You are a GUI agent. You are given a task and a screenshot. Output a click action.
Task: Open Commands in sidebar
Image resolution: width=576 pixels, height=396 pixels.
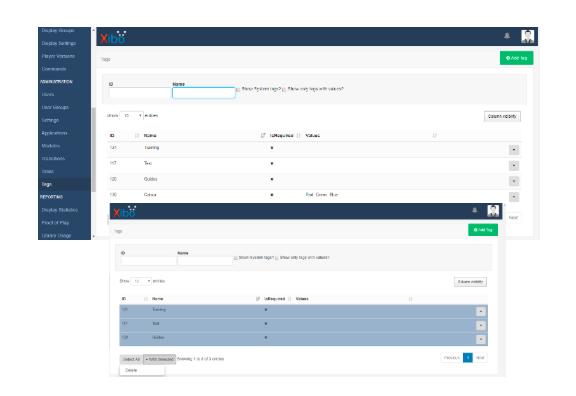tap(54, 69)
